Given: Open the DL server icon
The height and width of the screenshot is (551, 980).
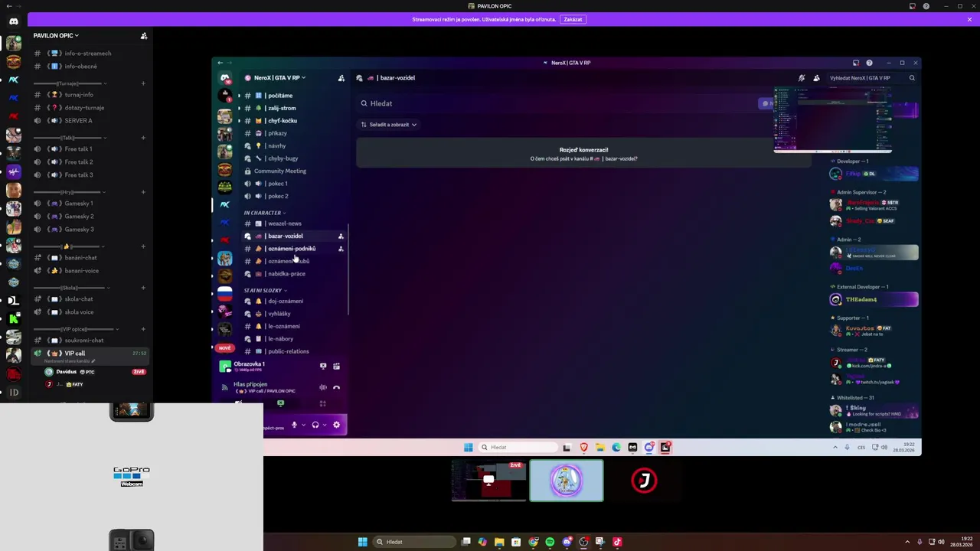Looking at the screenshot, I should (14, 300).
